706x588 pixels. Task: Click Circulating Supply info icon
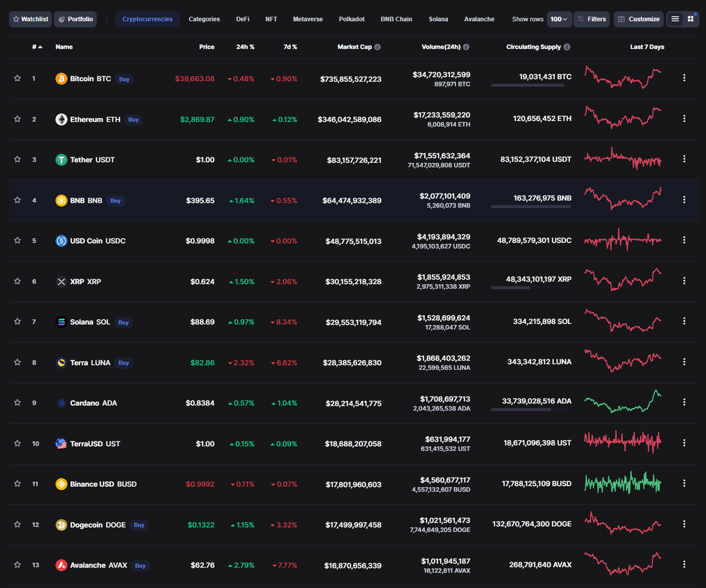tap(567, 47)
